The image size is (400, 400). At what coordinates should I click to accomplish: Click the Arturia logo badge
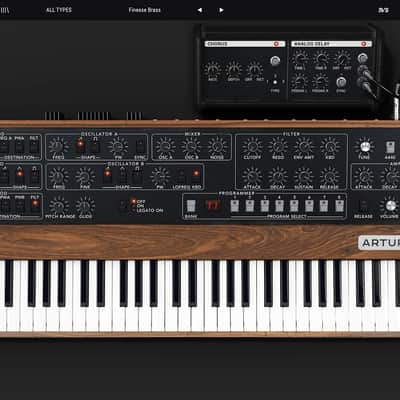pyautogui.click(x=379, y=243)
